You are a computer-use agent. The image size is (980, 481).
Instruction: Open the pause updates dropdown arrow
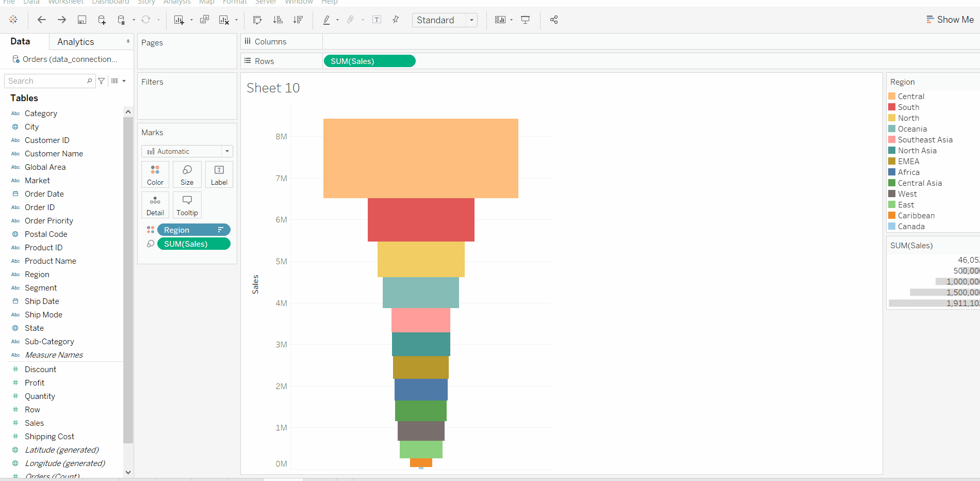(x=134, y=20)
